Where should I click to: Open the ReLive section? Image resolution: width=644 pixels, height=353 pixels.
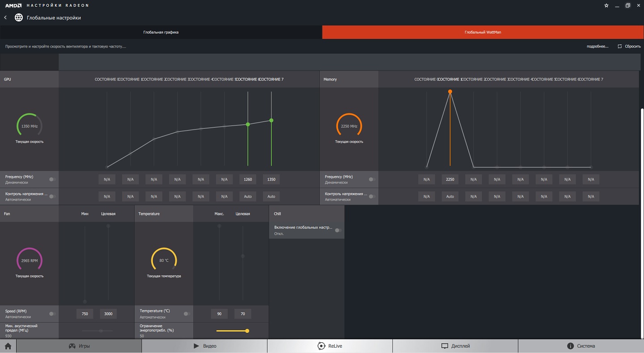330,346
